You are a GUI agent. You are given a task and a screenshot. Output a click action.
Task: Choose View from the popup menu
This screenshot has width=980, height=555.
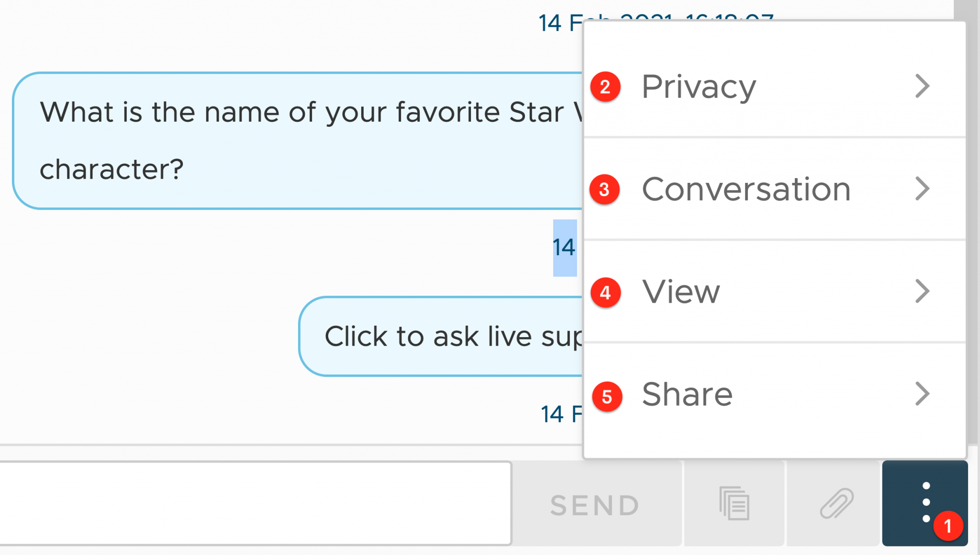point(680,292)
